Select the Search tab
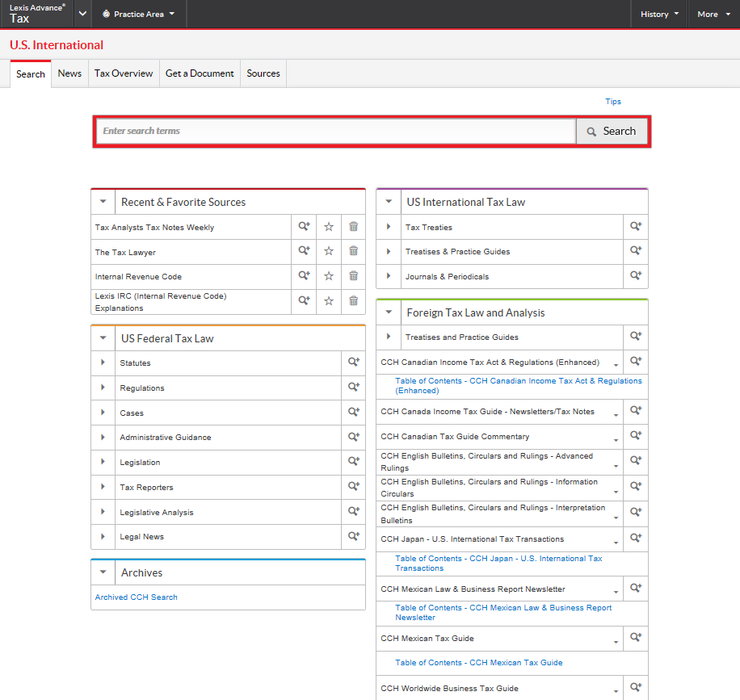The height and width of the screenshot is (700, 740). point(31,74)
